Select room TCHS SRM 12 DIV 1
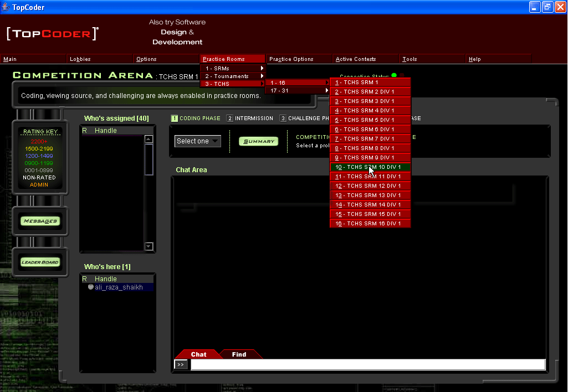568x392 pixels. 370,186
